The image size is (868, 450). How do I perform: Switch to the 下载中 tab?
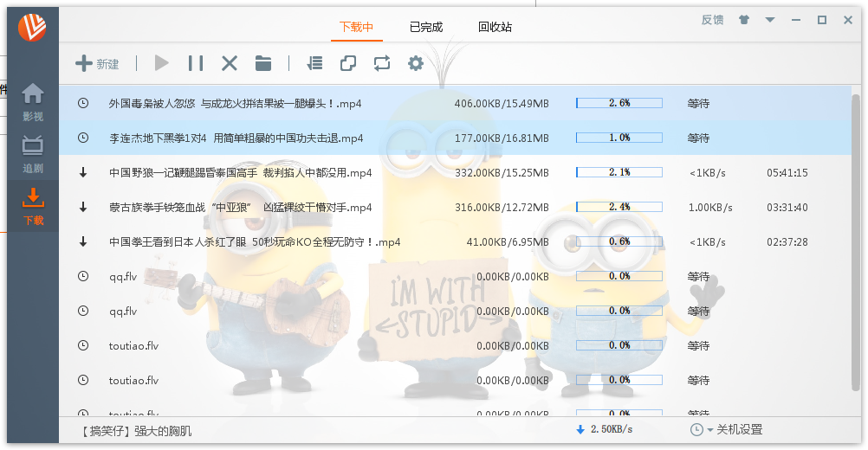coord(357,27)
